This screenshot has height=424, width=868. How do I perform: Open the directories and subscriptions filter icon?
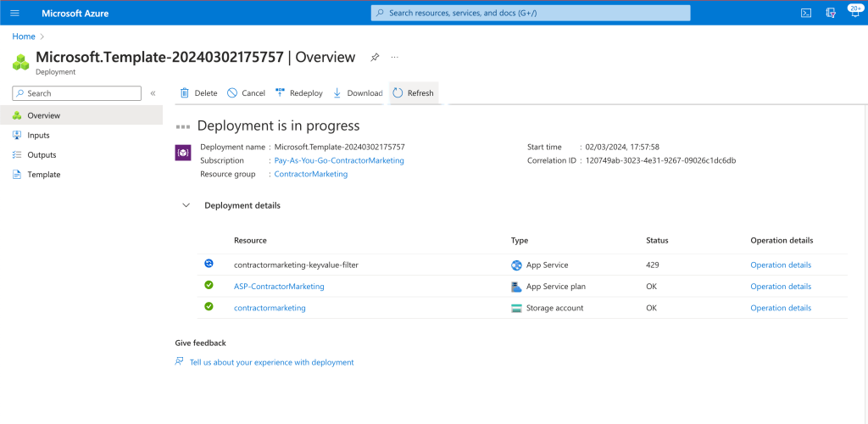[x=831, y=14]
